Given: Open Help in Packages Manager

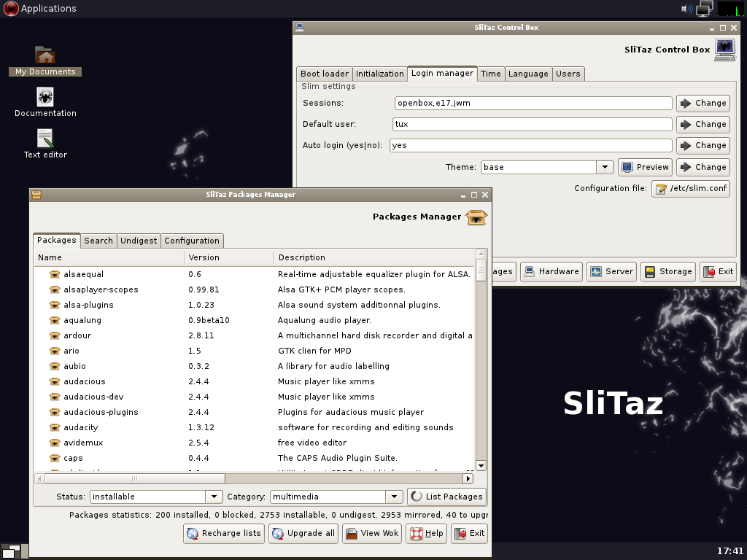Looking at the screenshot, I should tap(426, 533).
